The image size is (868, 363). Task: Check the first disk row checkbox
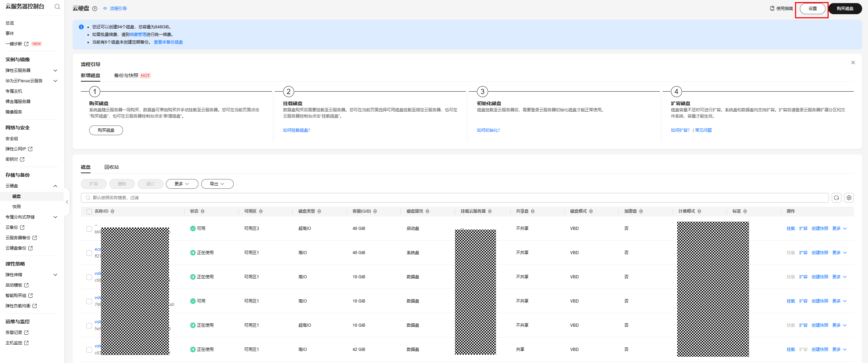pyautogui.click(x=89, y=229)
